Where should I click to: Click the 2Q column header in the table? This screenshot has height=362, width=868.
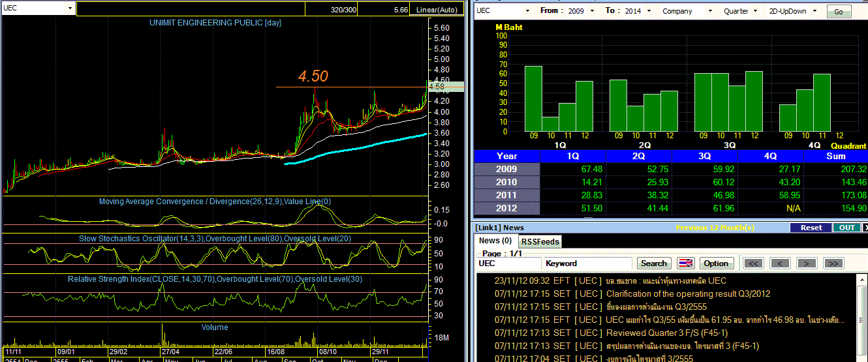point(638,156)
